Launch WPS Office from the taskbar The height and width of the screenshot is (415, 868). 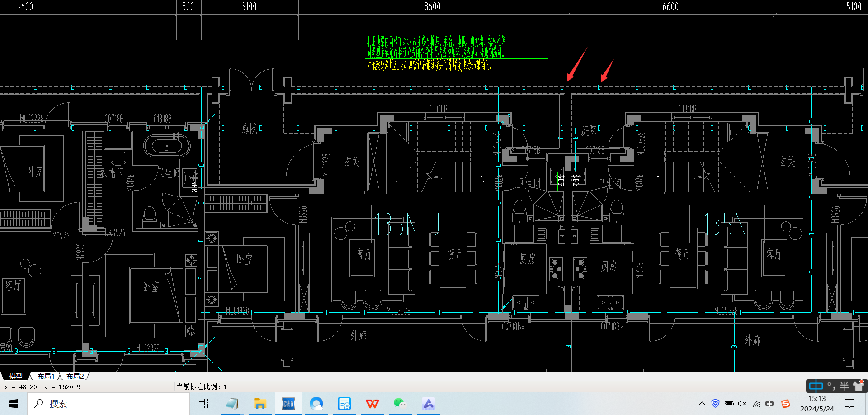[x=373, y=404]
